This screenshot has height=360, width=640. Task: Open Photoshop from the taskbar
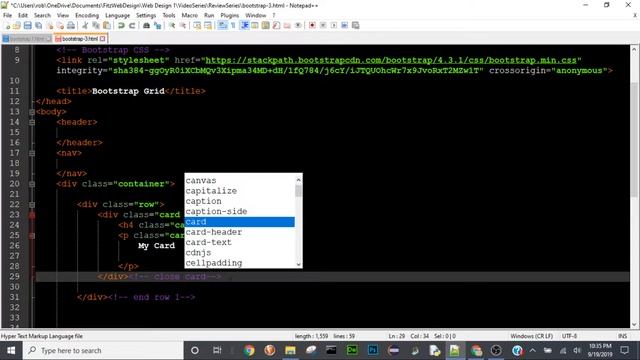(x=373, y=351)
